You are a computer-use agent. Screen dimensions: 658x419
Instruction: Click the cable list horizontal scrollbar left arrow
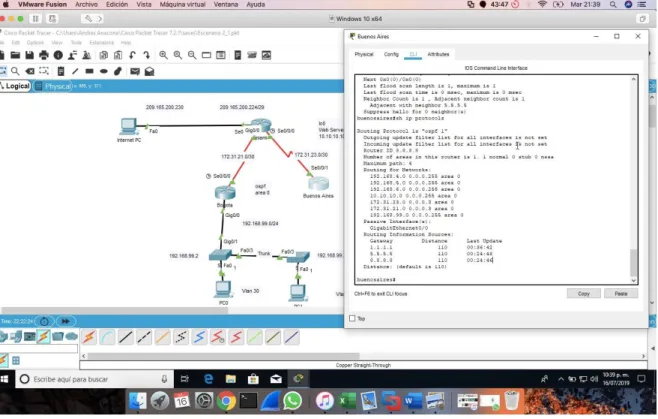click(84, 356)
